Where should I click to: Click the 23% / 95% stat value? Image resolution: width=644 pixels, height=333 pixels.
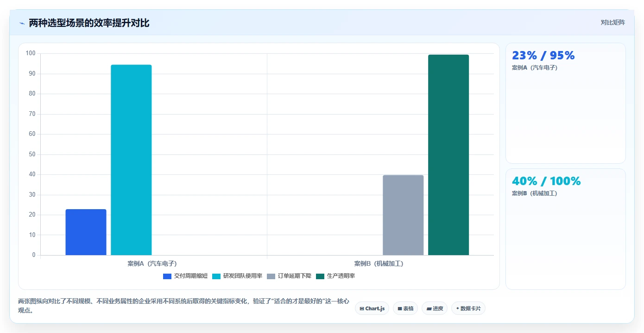coord(543,56)
